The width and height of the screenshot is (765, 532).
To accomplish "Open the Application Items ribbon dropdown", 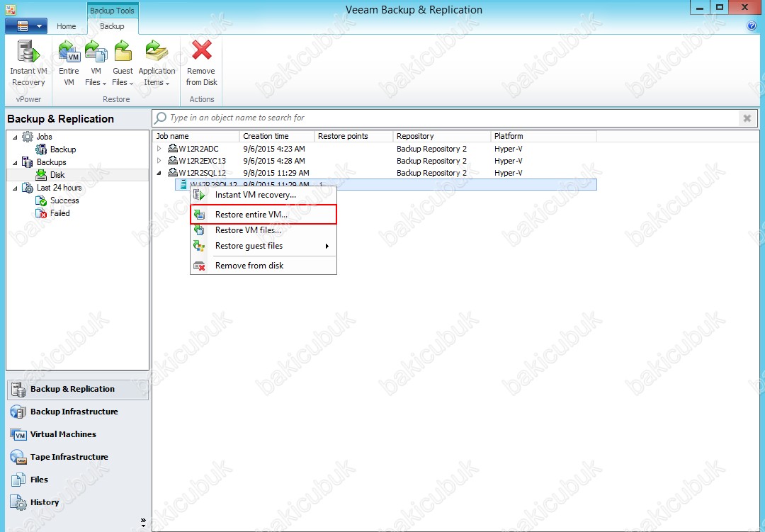I will tap(157, 64).
